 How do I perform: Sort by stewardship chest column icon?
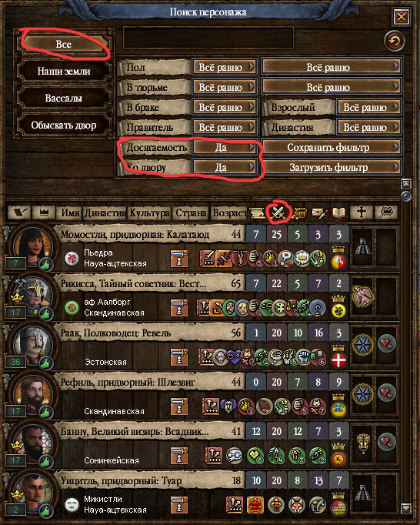298,212
